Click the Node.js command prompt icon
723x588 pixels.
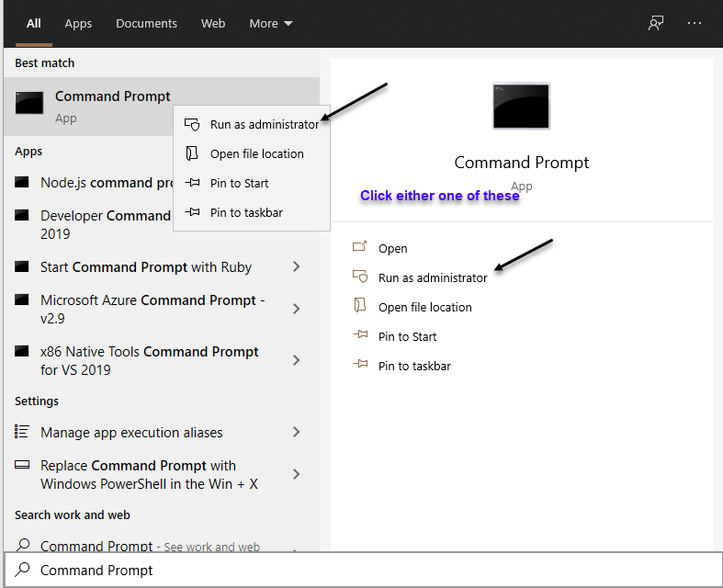pyautogui.click(x=22, y=182)
